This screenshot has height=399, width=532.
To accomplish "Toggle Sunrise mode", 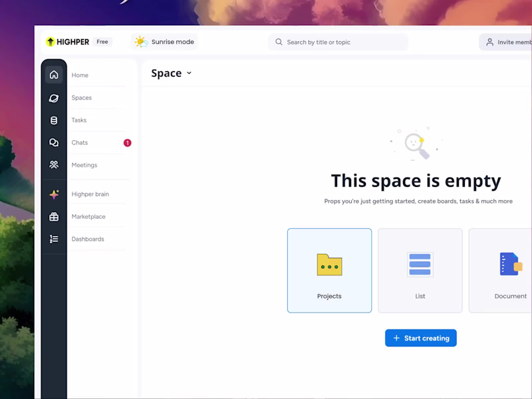I will [164, 41].
